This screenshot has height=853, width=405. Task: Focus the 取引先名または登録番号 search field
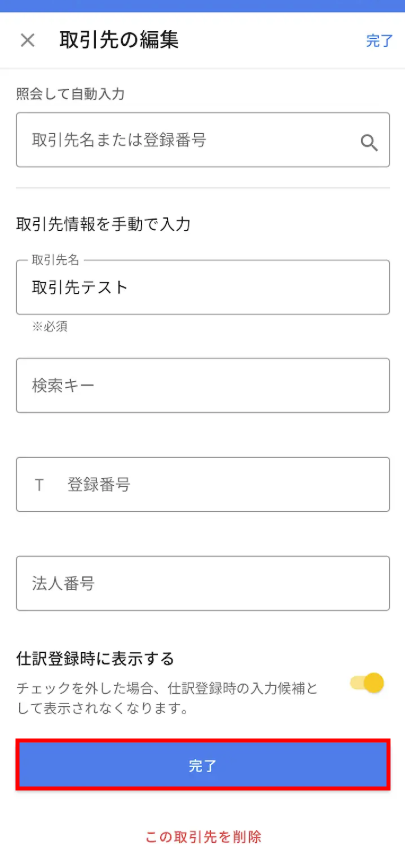click(202, 140)
